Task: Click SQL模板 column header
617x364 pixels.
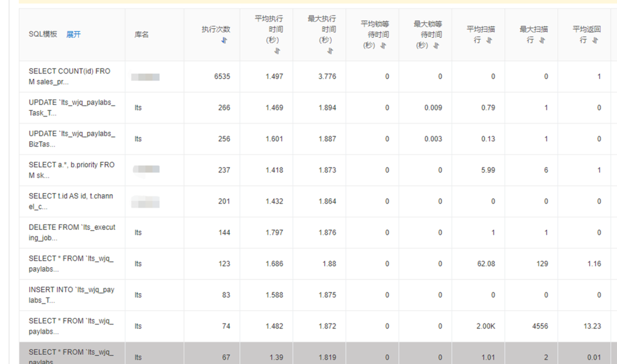Action: [43, 34]
